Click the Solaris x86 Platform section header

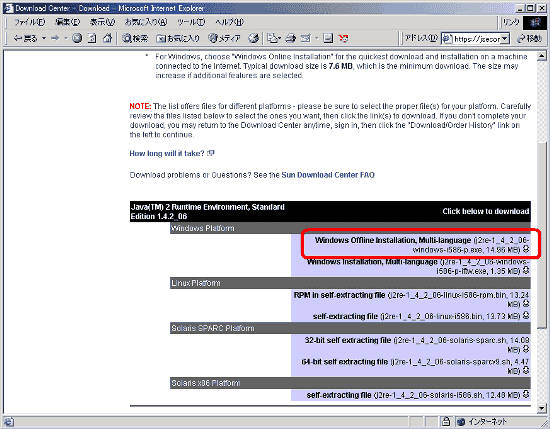click(350, 383)
